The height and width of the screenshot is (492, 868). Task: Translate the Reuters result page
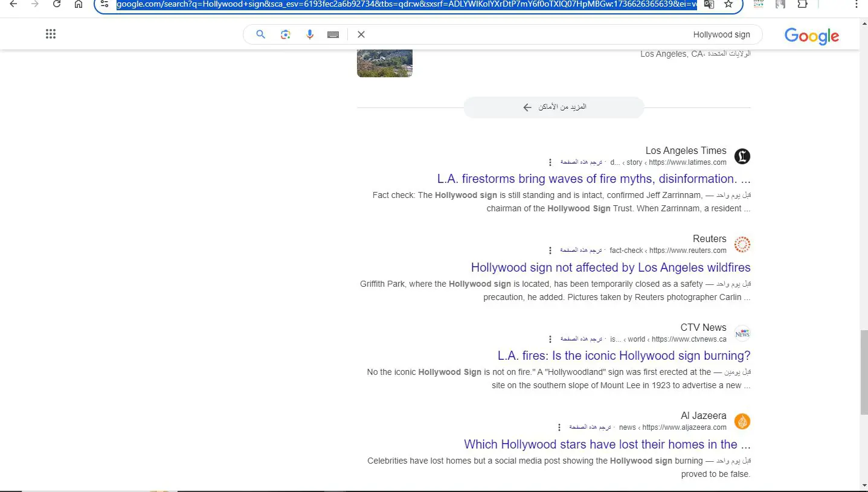[x=581, y=251]
